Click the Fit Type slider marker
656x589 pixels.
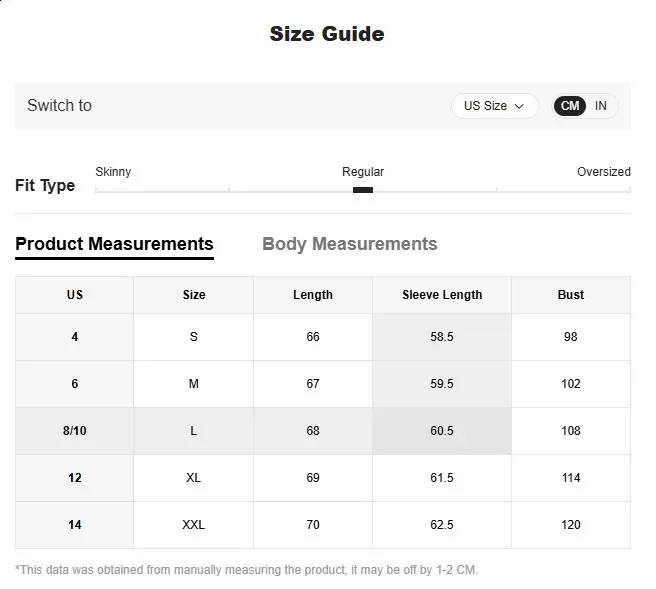click(x=363, y=189)
